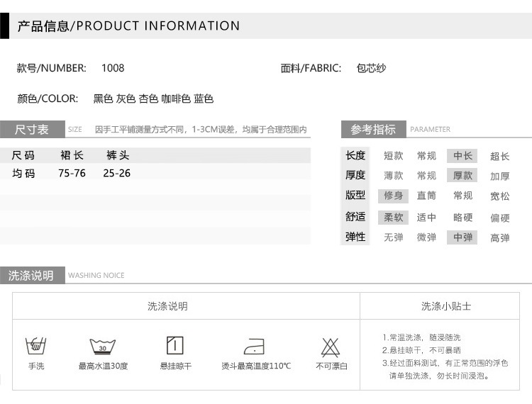Screen dimensions: 532x404
Task: Click the 款号/NUMBER label
Action: click(x=51, y=68)
